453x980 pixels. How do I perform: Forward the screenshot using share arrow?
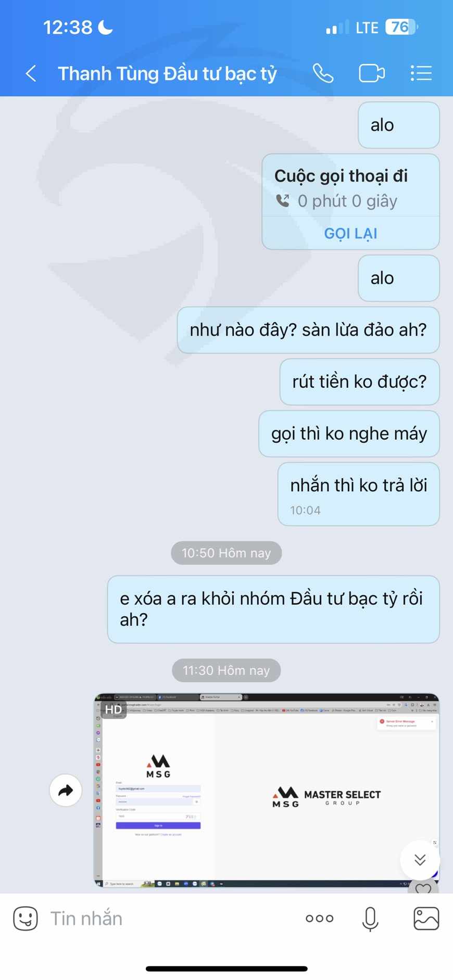(66, 791)
